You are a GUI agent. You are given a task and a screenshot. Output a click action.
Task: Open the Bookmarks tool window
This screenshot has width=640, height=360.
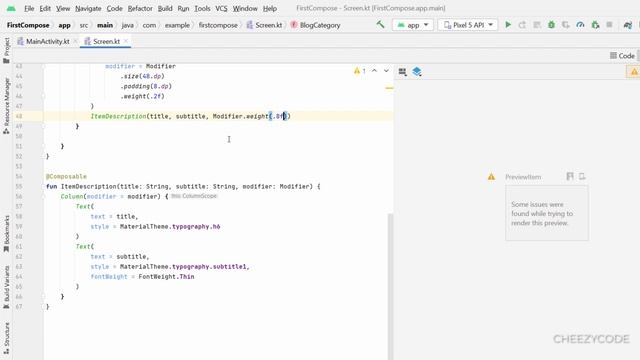tap(6, 234)
